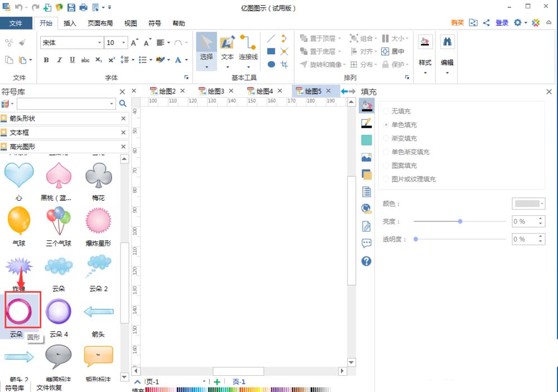This screenshot has width=558, height=392.
Task: Expand the Rotate and Mirror (旋转和镜像) dropdown
Action: coord(344,64)
